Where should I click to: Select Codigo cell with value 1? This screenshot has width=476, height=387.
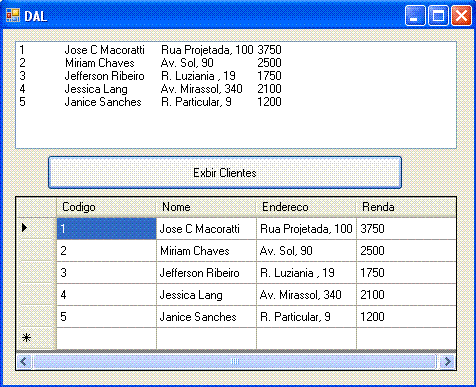(106, 229)
